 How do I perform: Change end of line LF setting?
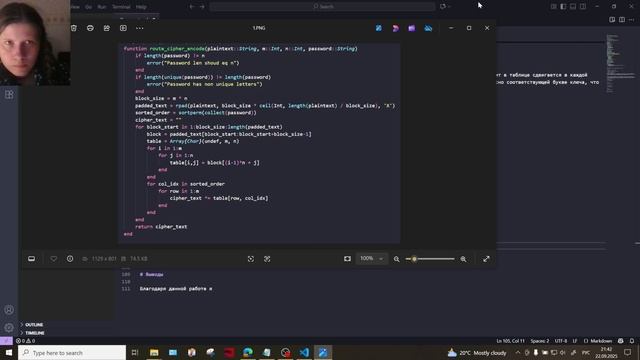[575, 341]
